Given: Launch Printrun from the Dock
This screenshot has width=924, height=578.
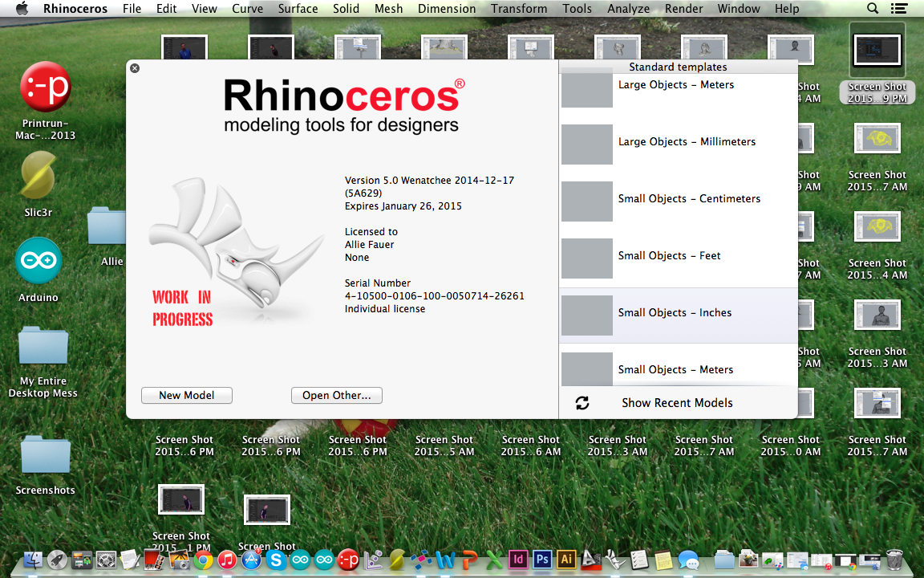Looking at the screenshot, I should 347,560.
